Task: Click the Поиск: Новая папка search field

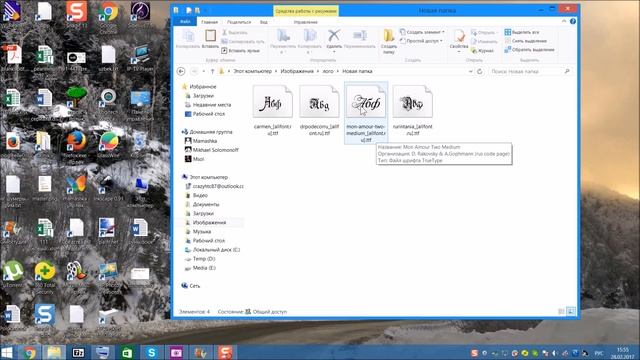Action: (x=529, y=71)
